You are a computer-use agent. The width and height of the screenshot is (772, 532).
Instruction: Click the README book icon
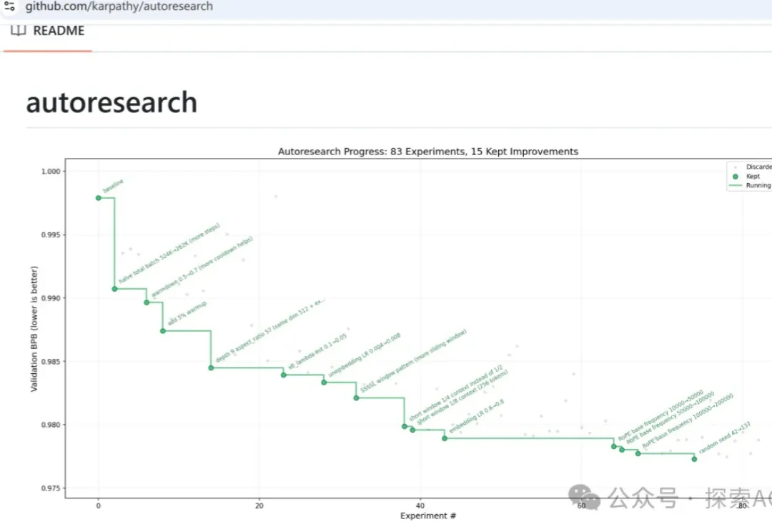[x=18, y=31]
